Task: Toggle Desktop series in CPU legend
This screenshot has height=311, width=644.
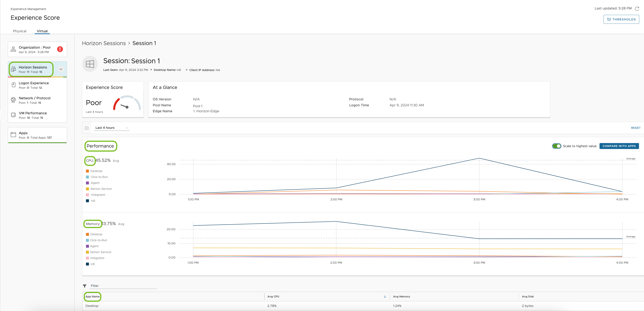Action: pos(94,171)
